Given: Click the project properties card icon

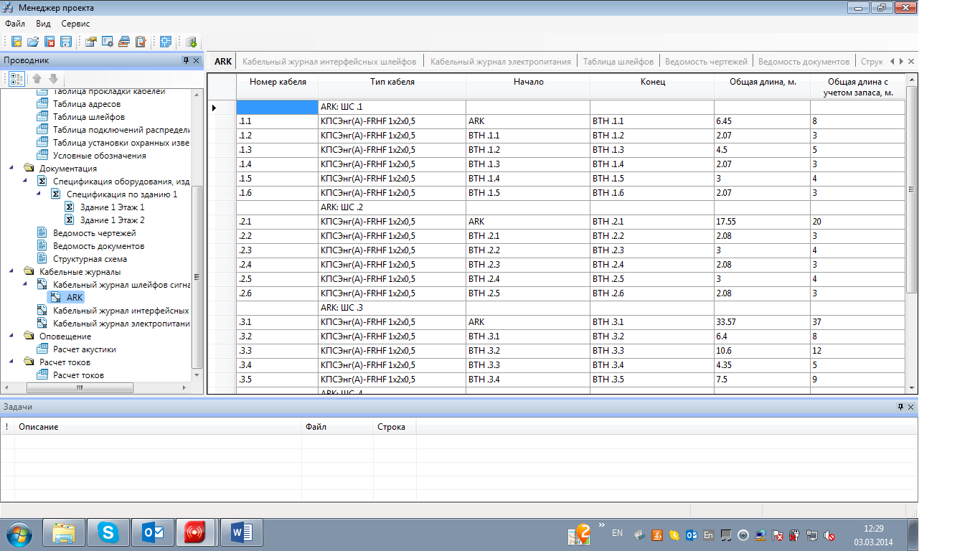Looking at the screenshot, I should pyautogui.click(x=91, y=42).
